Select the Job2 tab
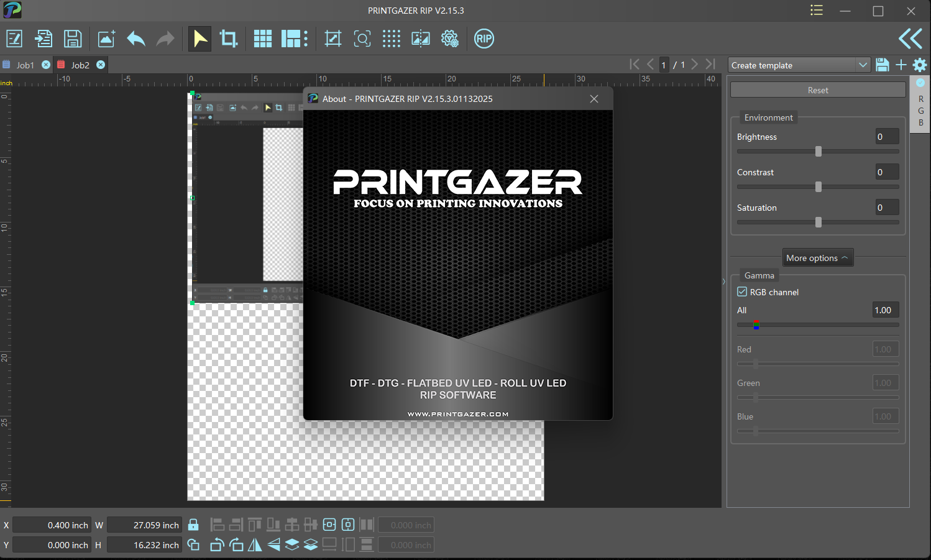 80,65
